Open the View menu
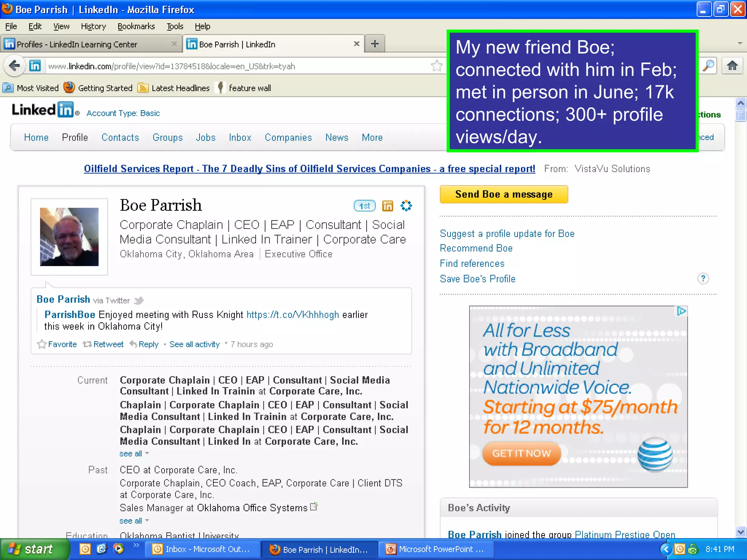 61,26
